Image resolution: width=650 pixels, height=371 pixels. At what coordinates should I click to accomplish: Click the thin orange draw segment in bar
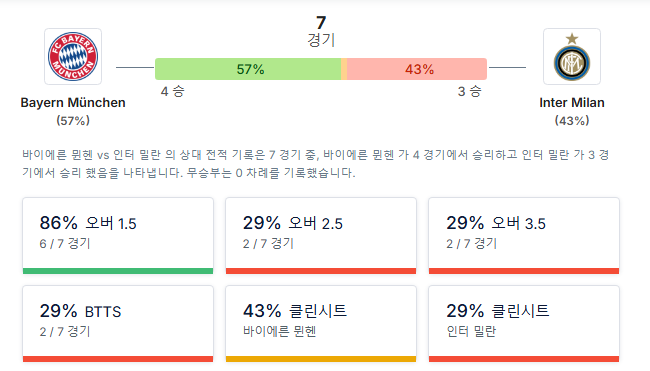[344, 69]
